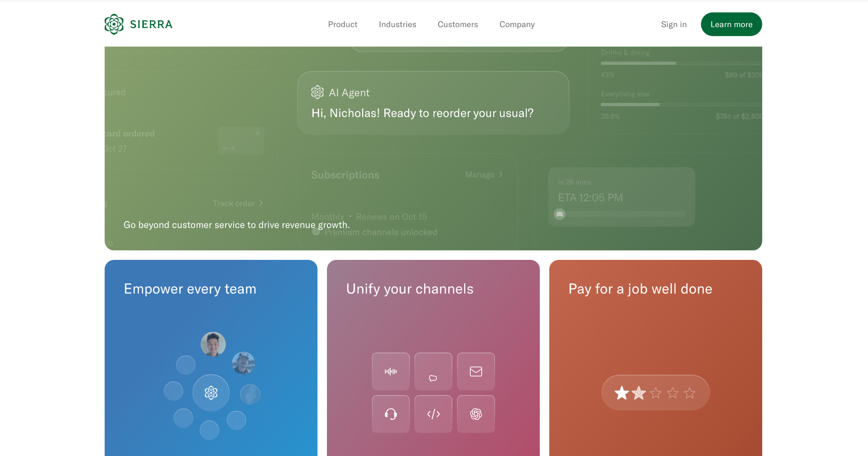Viewport: 868px width, 456px height.
Task: Click the Sign in link
Action: pos(674,24)
